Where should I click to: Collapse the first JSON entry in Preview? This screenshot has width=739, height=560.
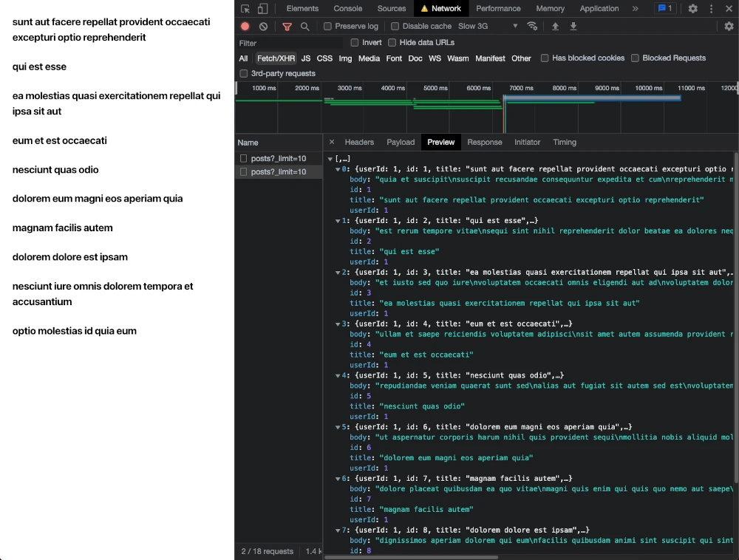[337, 168]
